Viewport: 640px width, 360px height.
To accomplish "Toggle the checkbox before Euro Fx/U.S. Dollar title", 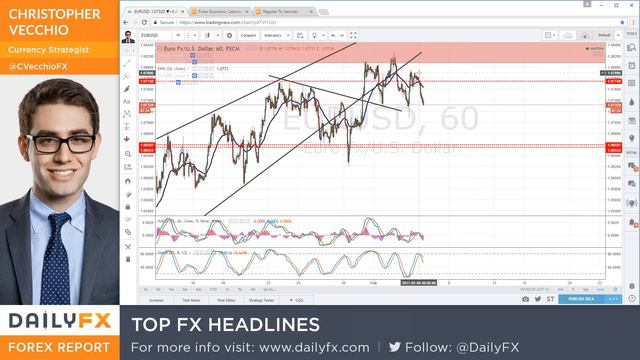I will point(160,49).
